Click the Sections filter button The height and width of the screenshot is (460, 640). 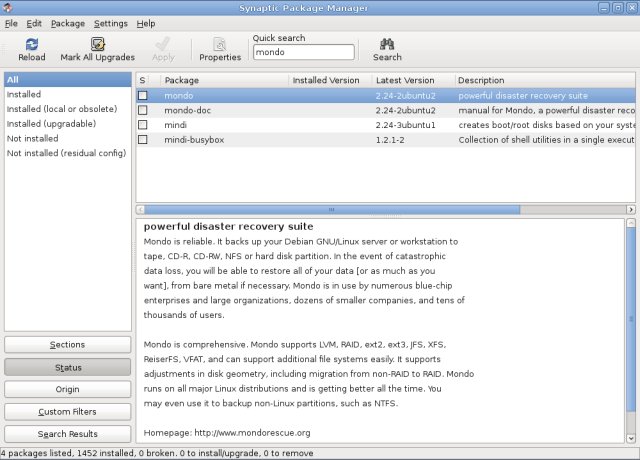point(67,345)
